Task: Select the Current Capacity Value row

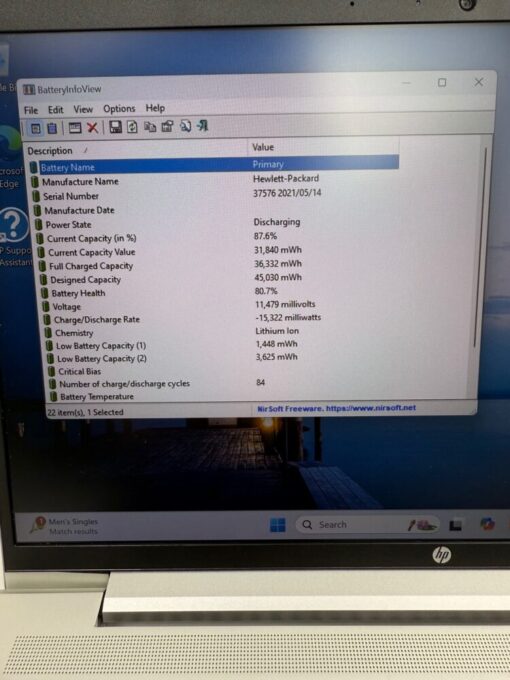Action: [x=218, y=251]
